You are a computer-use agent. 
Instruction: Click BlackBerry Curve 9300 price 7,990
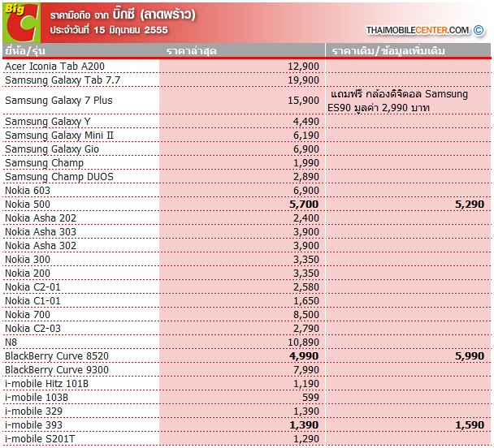pyautogui.click(x=306, y=370)
